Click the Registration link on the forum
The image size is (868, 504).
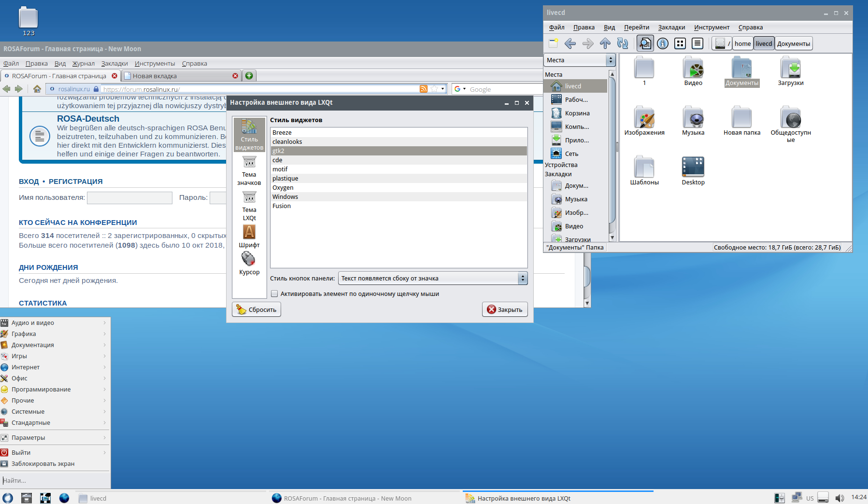75,182
